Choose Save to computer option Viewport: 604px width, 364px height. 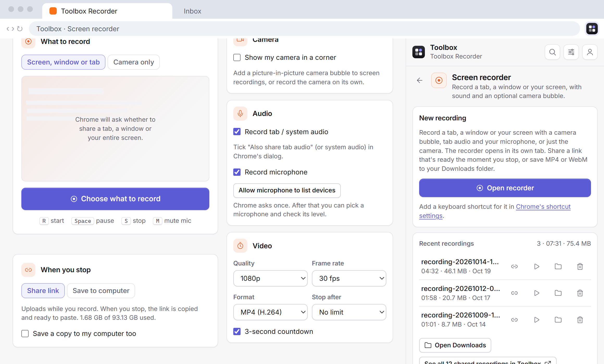[101, 291]
